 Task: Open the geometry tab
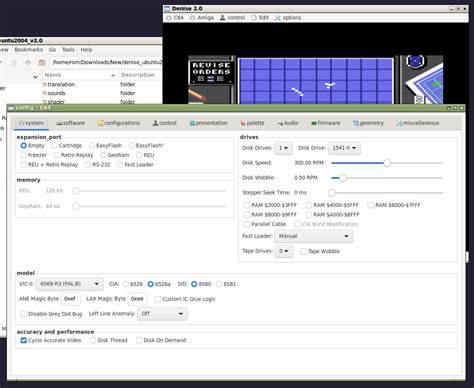369,123
